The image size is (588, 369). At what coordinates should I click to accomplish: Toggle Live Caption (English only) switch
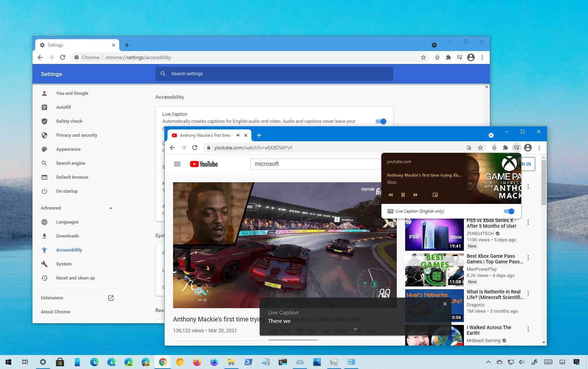coord(509,211)
